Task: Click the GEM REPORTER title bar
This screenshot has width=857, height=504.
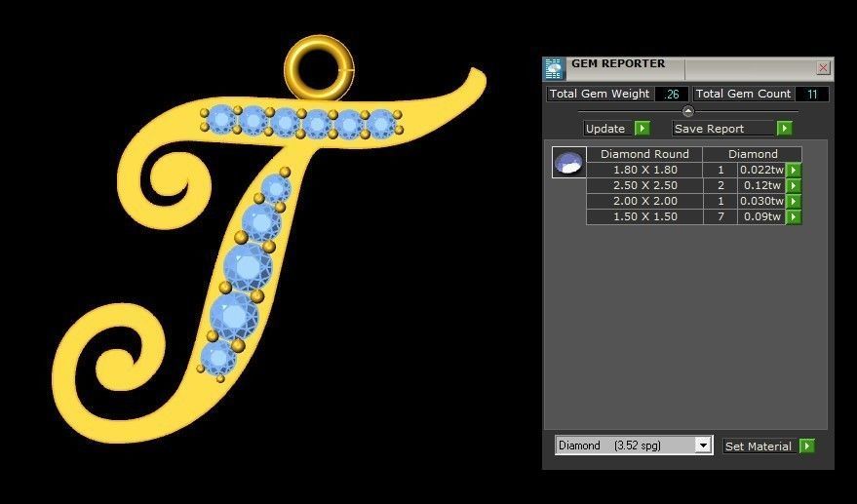Action: click(x=688, y=68)
